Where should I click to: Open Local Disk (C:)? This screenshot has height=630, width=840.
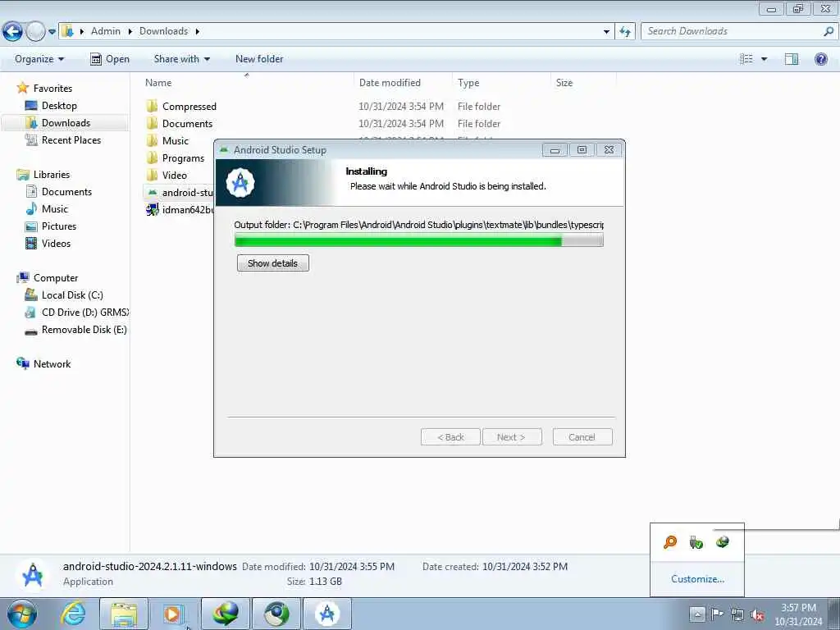tap(64, 295)
